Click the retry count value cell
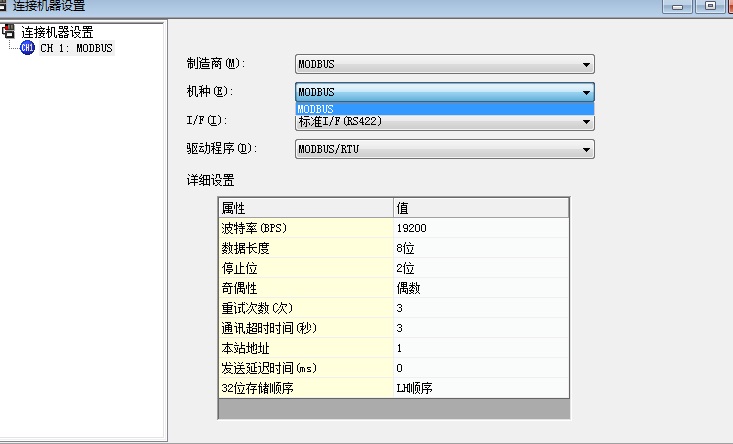The width and height of the screenshot is (733, 444). pos(481,308)
